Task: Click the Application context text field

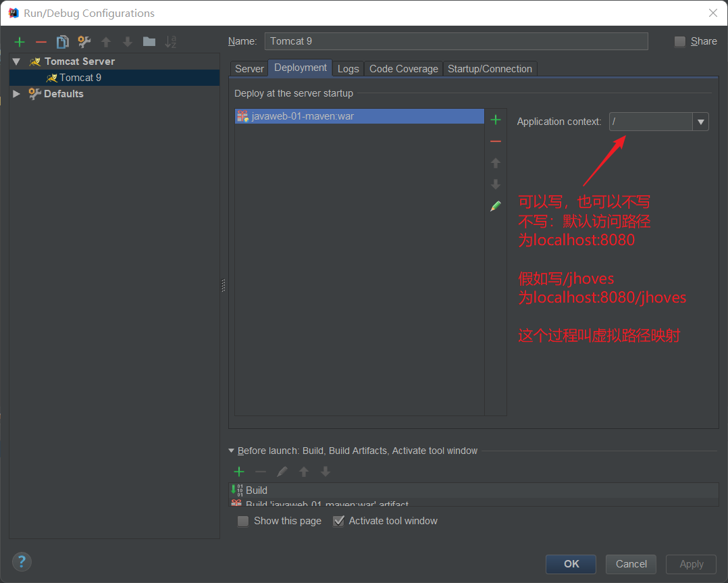Action: coord(651,122)
